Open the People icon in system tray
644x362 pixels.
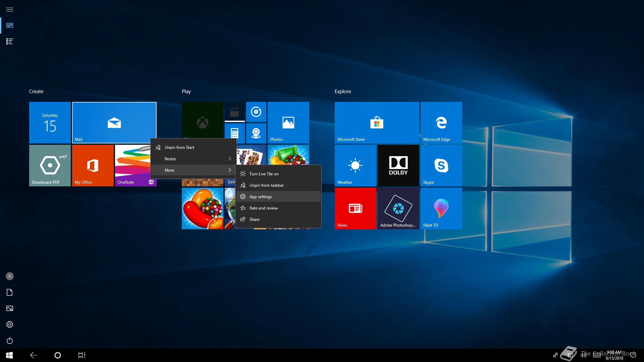pos(555,355)
